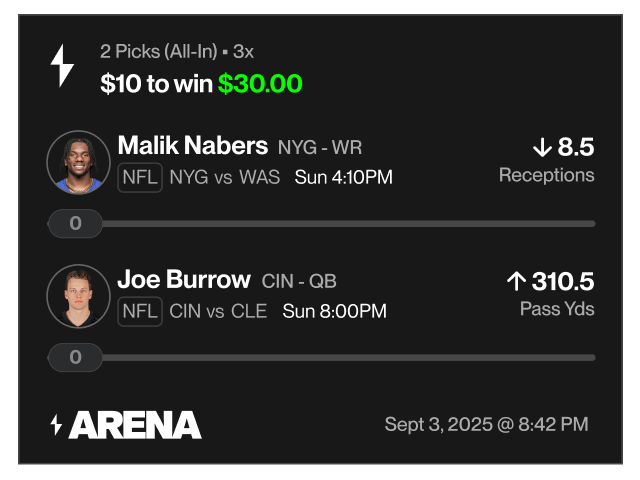The width and height of the screenshot is (640, 480).
Task: Click the 0 progress marker for Joe Burrow
Action: coord(75,357)
